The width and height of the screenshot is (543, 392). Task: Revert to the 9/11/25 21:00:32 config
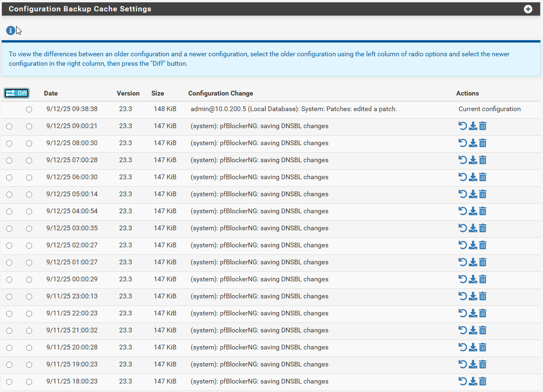click(463, 330)
